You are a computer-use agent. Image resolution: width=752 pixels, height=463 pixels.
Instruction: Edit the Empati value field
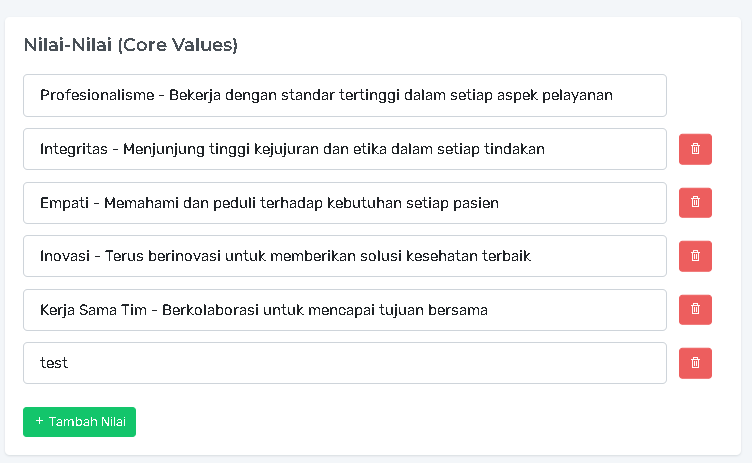[x=344, y=203]
